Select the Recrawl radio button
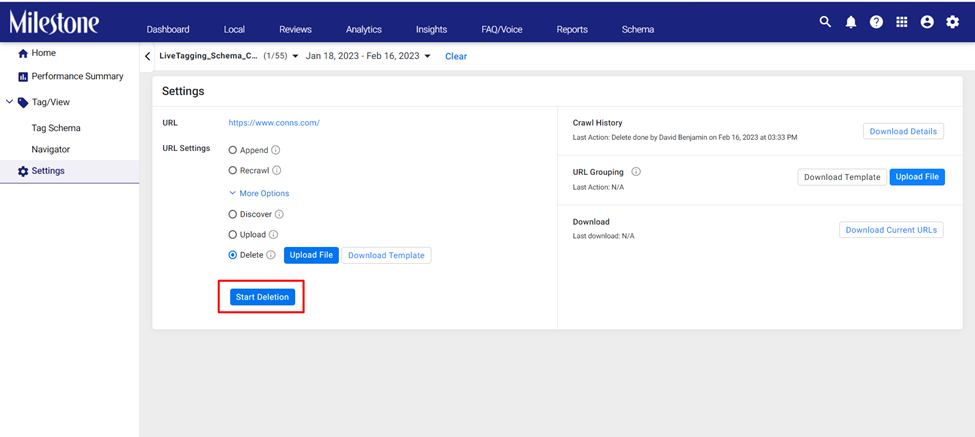 click(x=233, y=170)
